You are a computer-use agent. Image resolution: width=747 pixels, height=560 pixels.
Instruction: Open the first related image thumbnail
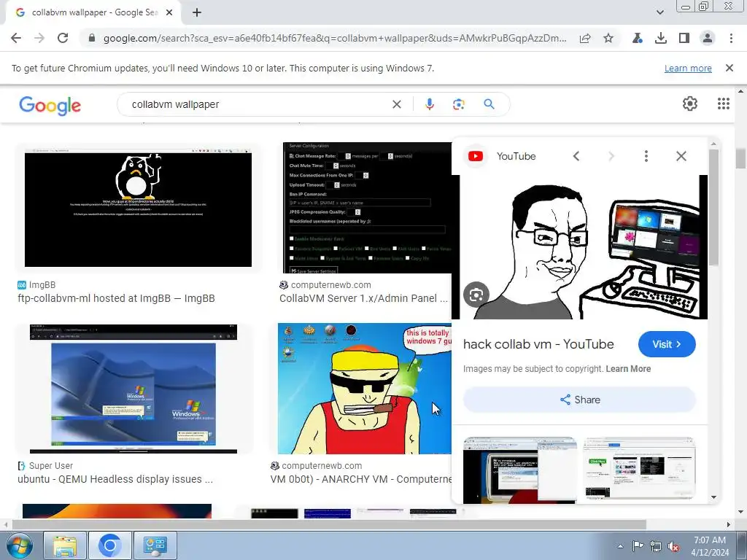519,470
